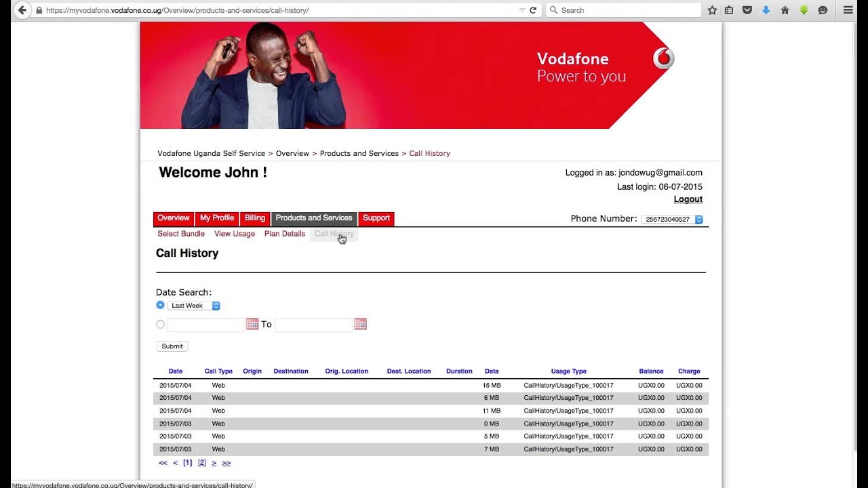Go back with the browser back arrow

(22, 10)
